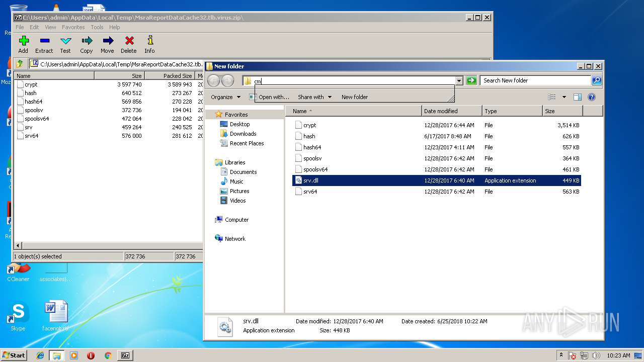Image resolution: width=644 pixels, height=362 pixels.
Task: Click the Explorer Forward navigation button
Action: 227,80
